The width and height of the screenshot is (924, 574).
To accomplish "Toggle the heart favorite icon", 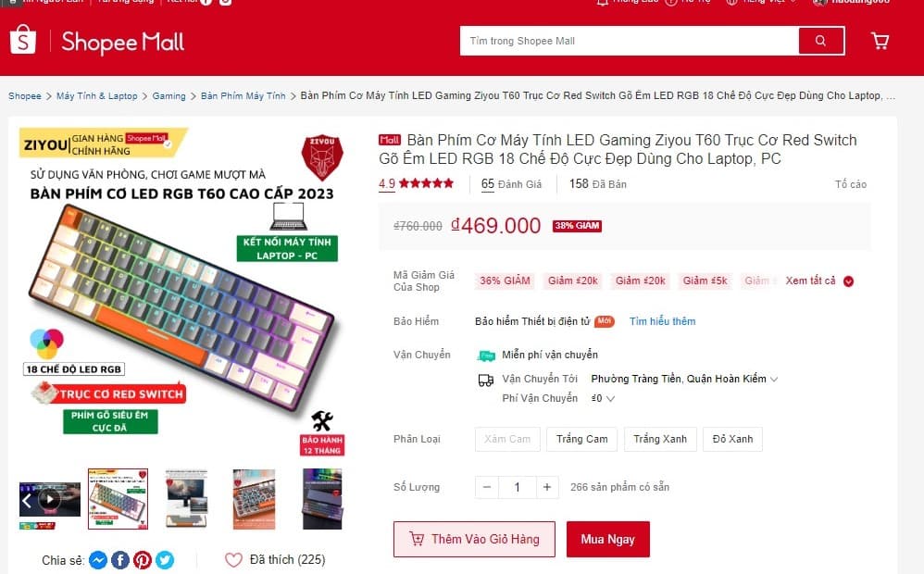I will pyautogui.click(x=234, y=560).
